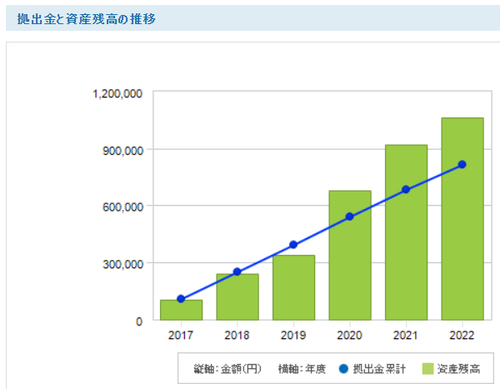Click the 2017 x-axis year label

coord(181,335)
